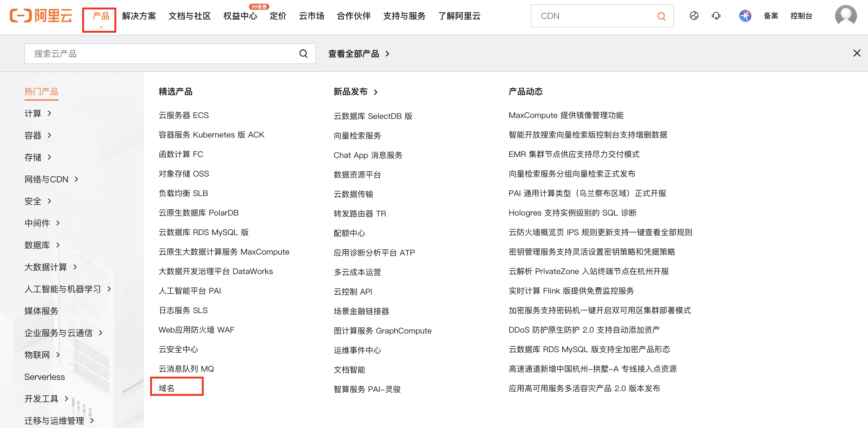Open Web应用防火墙 WAF product
Screen dimensions: 868x428
tap(196, 330)
